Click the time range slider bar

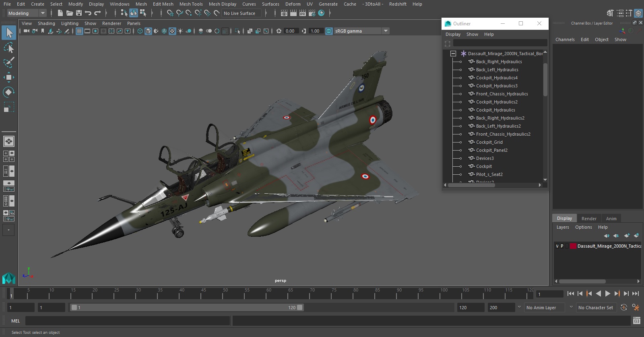(x=187, y=307)
